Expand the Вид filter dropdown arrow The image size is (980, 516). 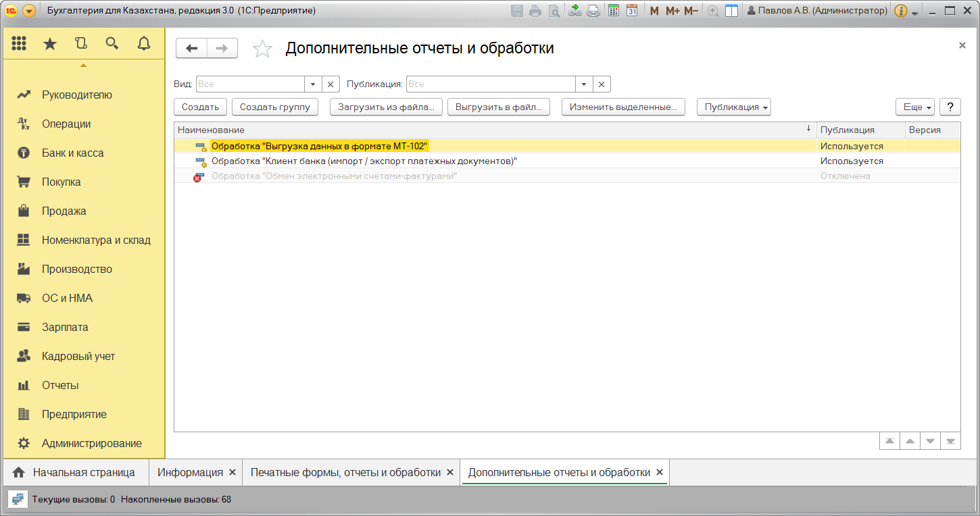[x=313, y=84]
